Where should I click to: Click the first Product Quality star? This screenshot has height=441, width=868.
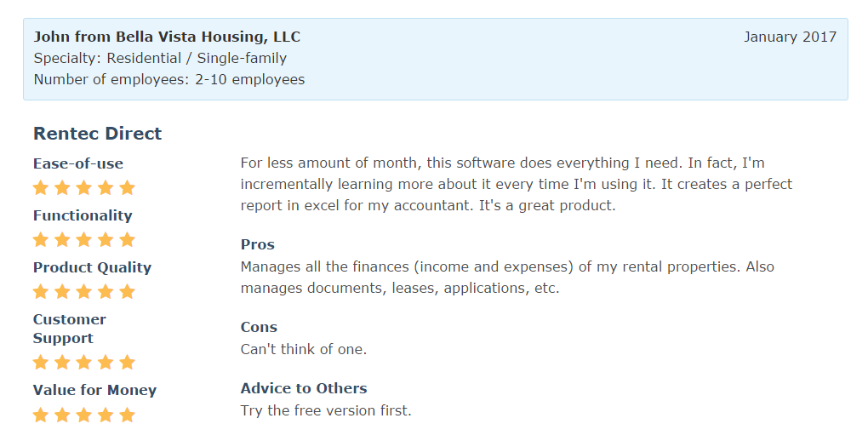[41, 291]
